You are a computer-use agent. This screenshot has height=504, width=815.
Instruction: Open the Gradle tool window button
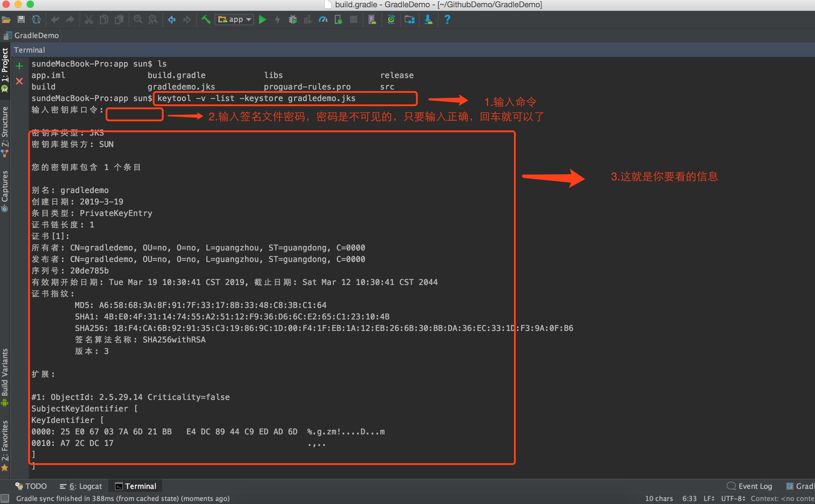(801, 486)
